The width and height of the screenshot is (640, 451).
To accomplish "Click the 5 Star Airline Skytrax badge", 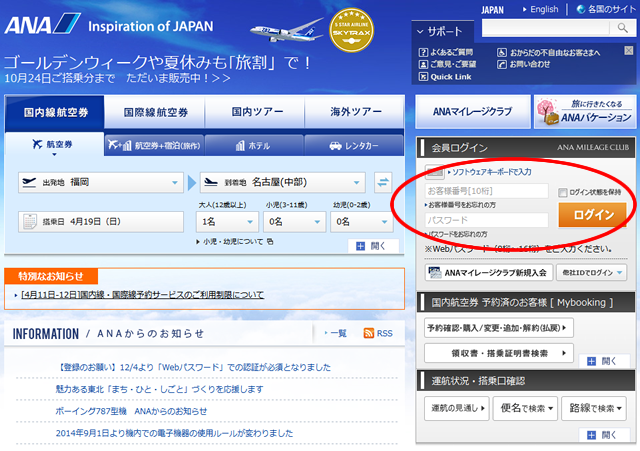I will click(351, 30).
